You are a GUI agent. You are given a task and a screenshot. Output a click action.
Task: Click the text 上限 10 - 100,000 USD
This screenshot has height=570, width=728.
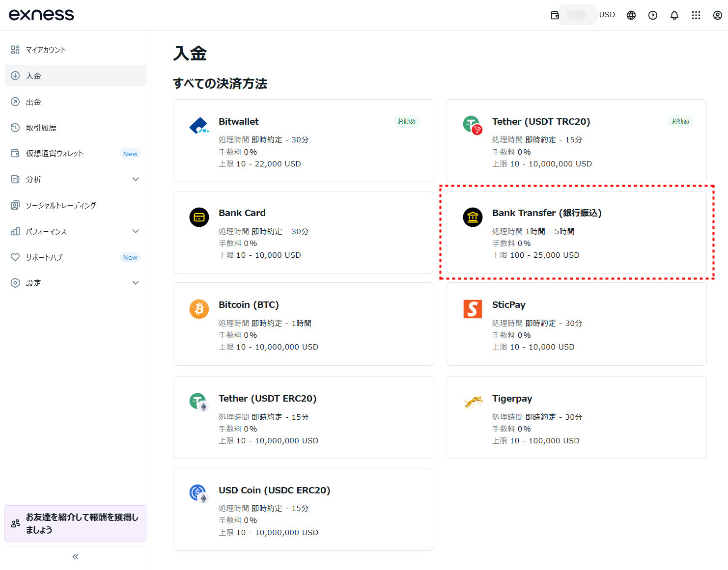pos(536,441)
